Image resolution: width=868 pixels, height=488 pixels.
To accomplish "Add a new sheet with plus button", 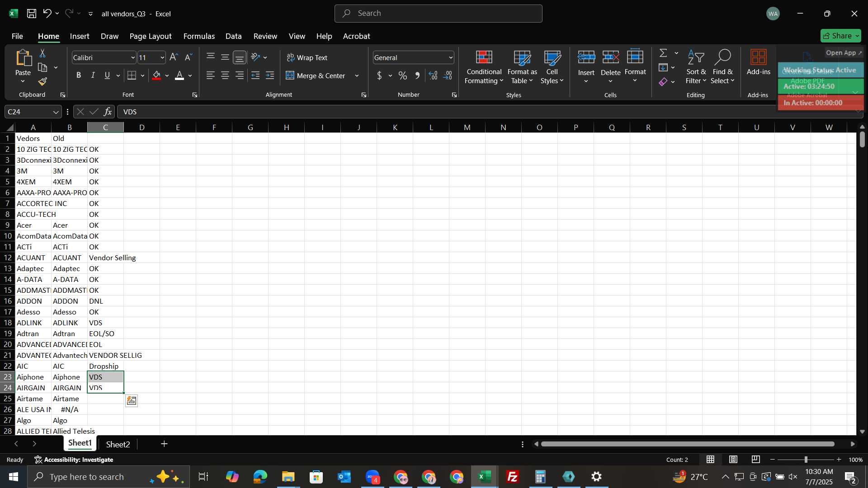I will point(164,444).
